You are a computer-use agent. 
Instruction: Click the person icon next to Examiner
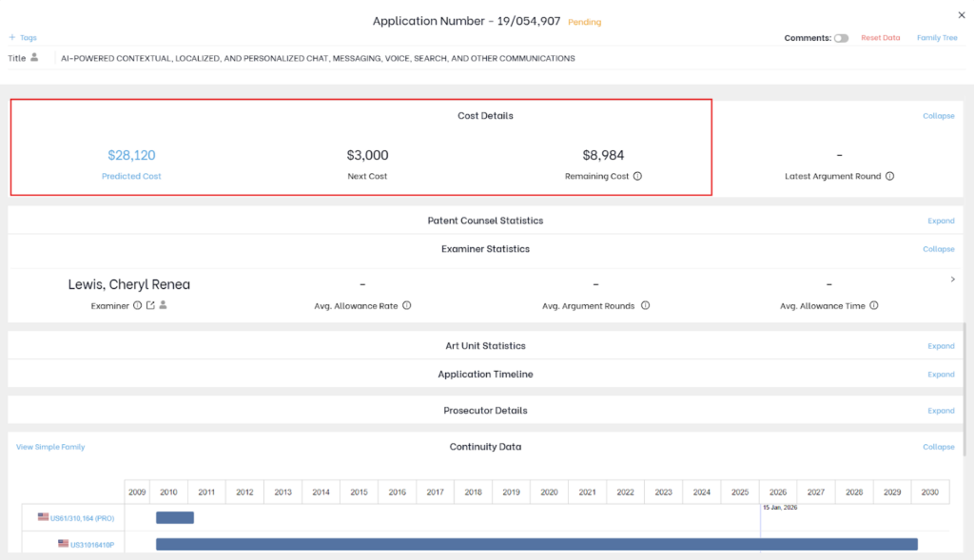click(x=163, y=305)
